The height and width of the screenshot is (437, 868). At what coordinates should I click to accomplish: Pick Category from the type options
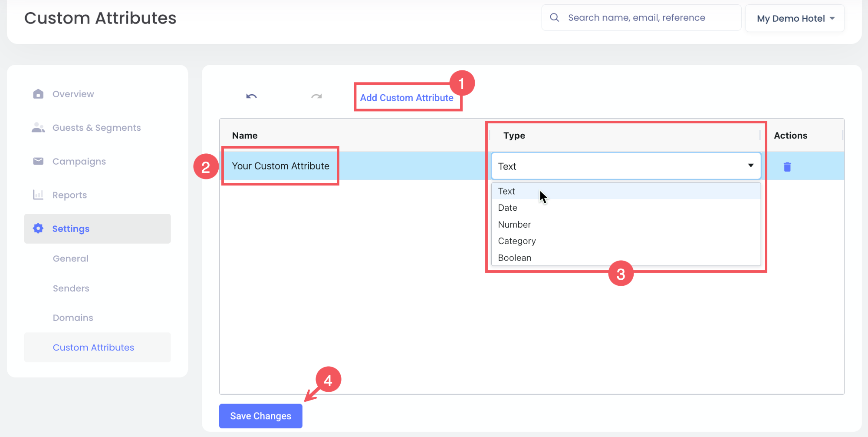tap(516, 241)
